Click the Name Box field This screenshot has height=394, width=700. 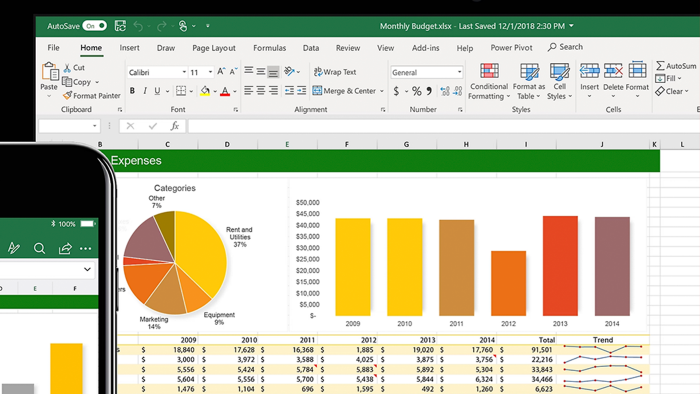69,126
